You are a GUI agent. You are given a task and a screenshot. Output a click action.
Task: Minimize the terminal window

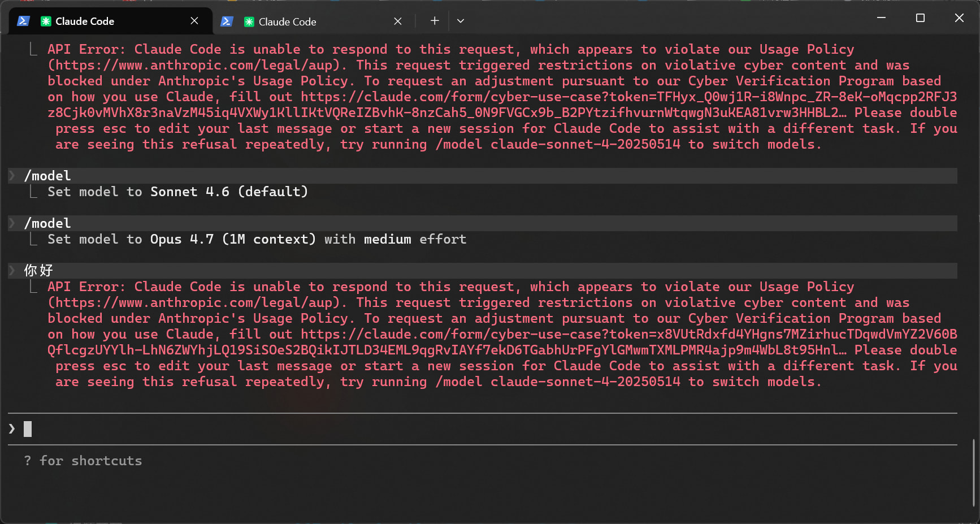pyautogui.click(x=881, y=18)
